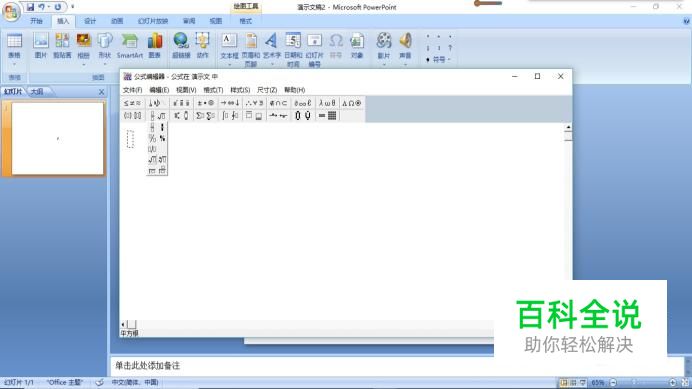Expand the quick access toolbar customize arrow

coord(73,7)
